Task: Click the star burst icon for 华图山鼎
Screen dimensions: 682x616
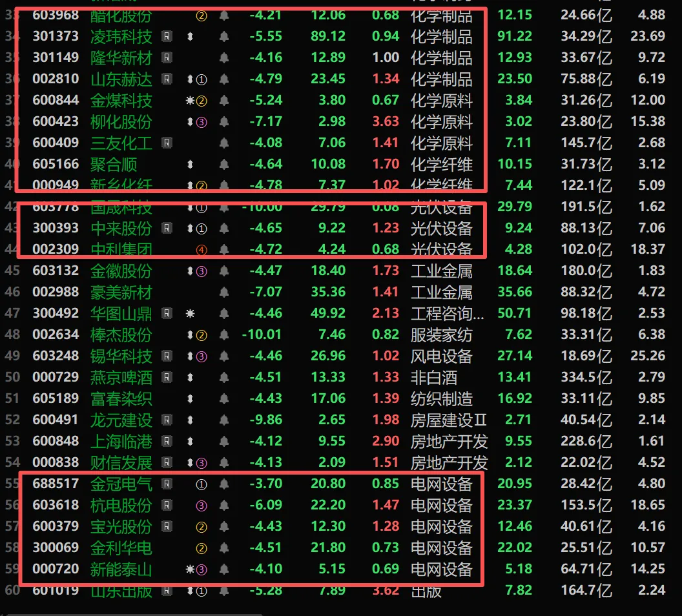Action: coord(190,313)
